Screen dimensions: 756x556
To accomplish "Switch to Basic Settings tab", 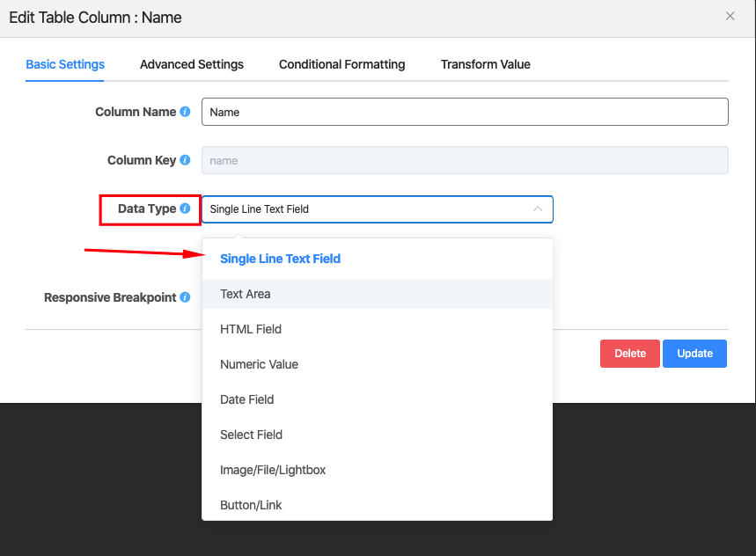I will pyautogui.click(x=65, y=64).
